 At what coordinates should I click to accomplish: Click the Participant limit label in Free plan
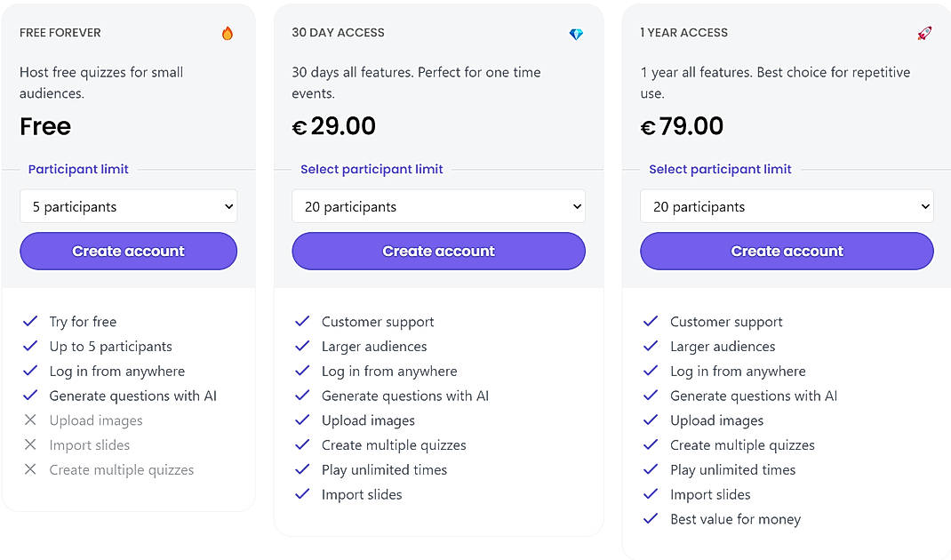(78, 169)
